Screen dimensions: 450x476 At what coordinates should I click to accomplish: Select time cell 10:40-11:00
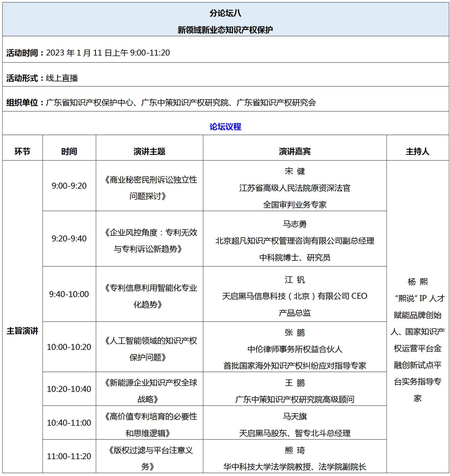point(69,423)
